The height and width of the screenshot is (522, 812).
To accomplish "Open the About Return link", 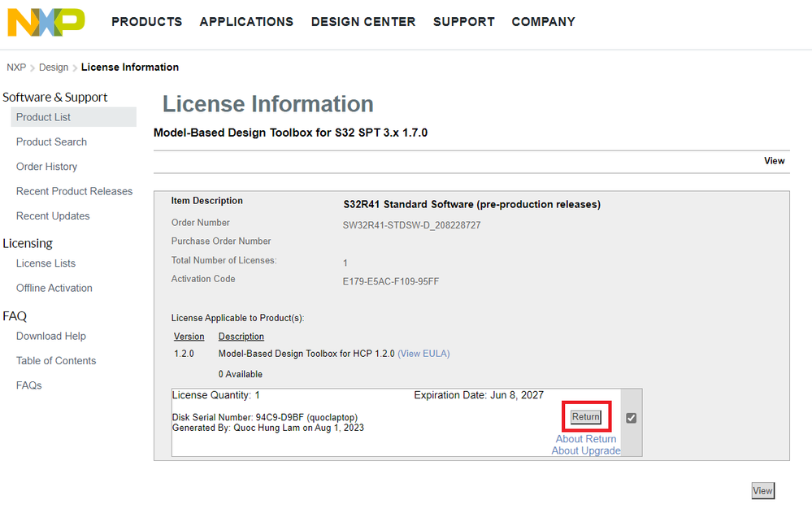I will point(586,438).
